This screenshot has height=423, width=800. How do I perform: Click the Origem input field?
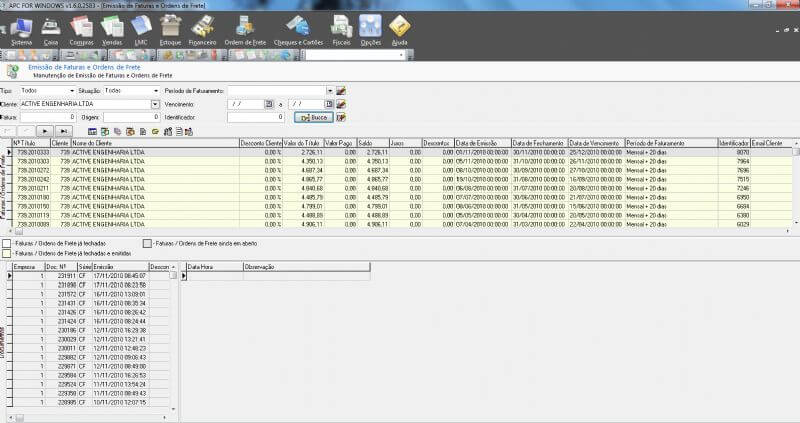coord(132,117)
